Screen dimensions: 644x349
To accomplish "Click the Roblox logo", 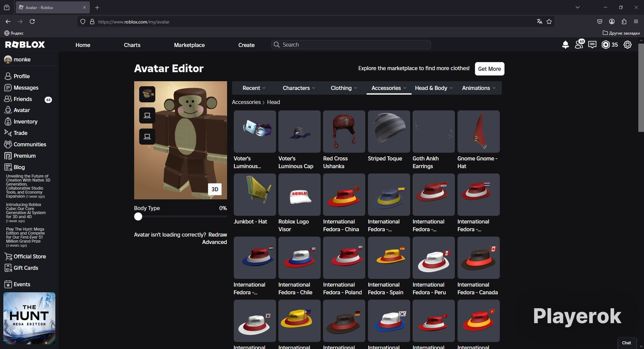I will [25, 45].
